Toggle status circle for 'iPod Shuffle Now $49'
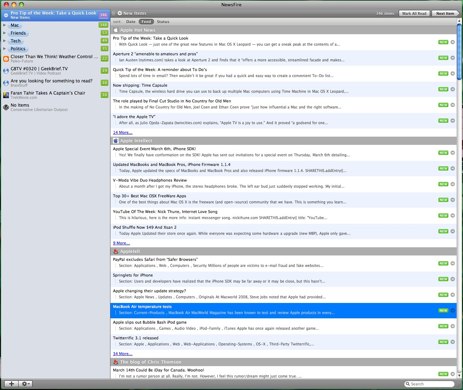 453,231
